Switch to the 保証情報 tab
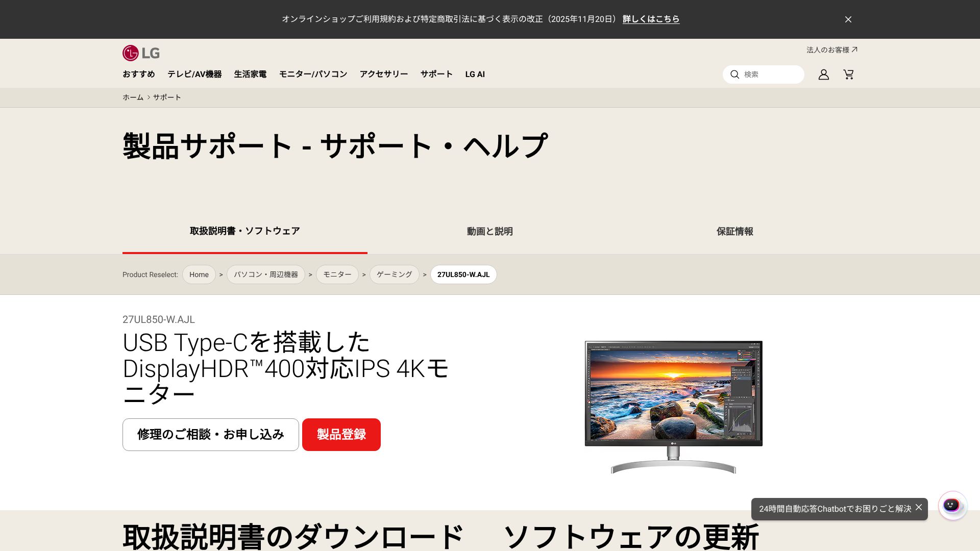The height and width of the screenshot is (551, 980). click(x=735, y=231)
